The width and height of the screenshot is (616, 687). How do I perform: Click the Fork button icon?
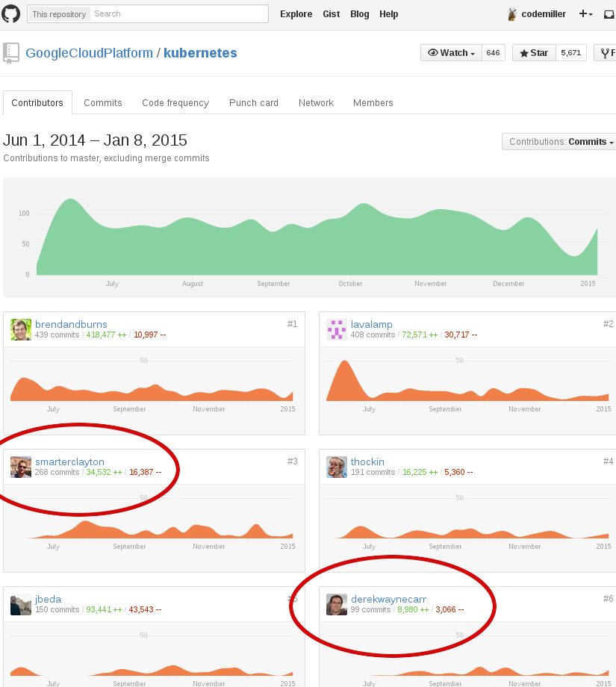pyautogui.click(x=605, y=53)
